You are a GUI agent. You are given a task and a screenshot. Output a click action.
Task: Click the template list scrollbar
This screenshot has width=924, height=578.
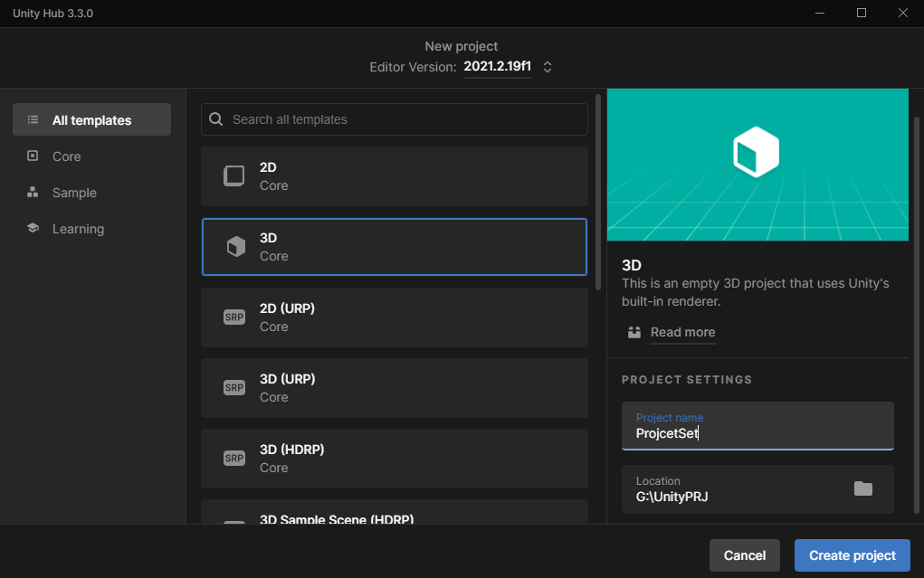click(598, 192)
